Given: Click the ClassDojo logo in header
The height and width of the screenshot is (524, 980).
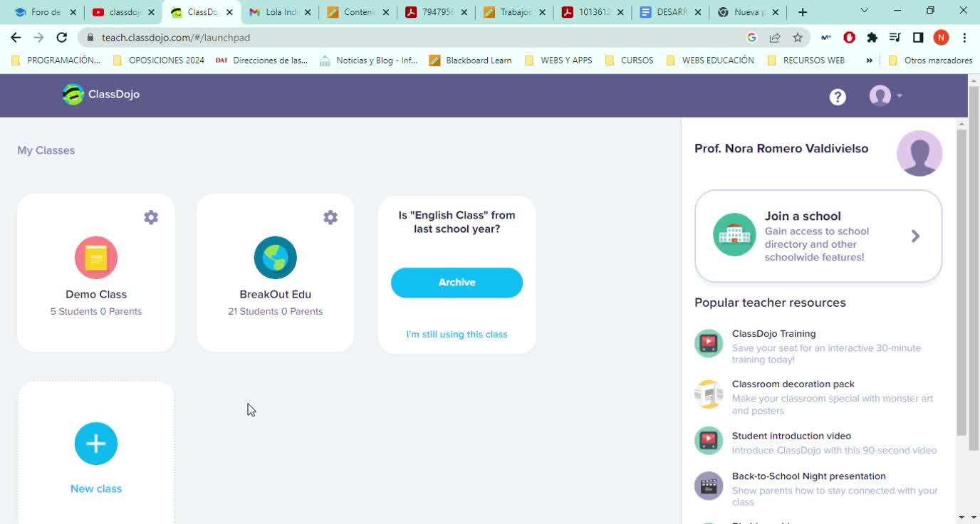Looking at the screenshot, I should (101, 94).
